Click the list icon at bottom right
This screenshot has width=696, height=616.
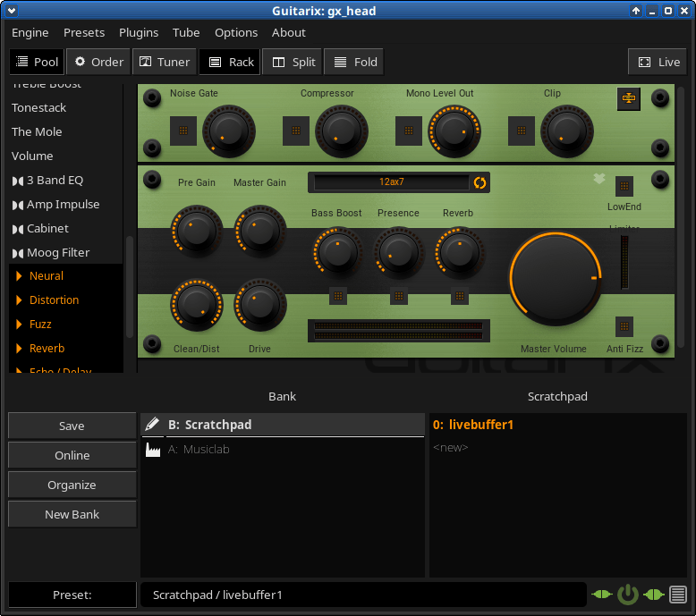[x=678, y=595]
